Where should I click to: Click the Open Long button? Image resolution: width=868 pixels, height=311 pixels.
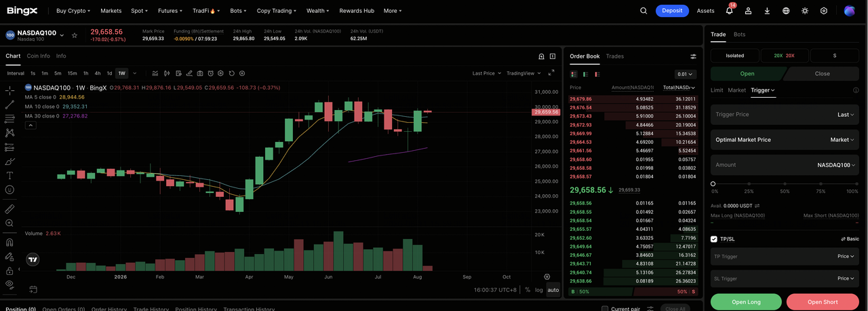pos(746,301)
